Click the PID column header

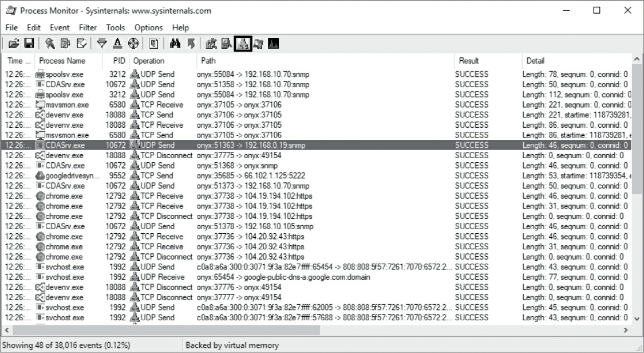[116, 61]
